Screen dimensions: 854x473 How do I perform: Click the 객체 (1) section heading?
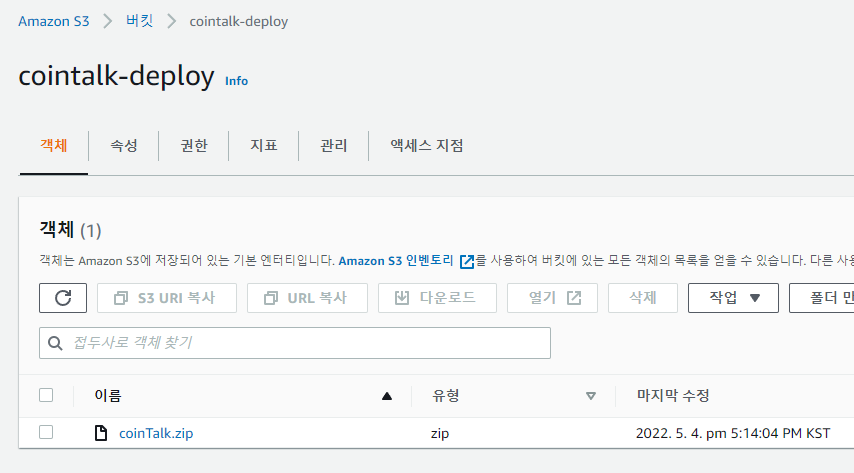click(70, 230)
